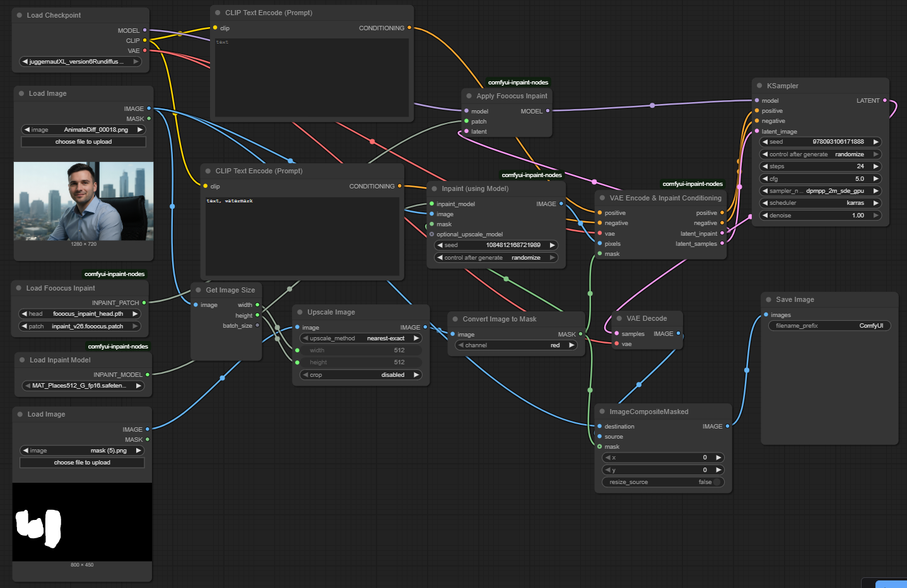Click the MASK output socket of Convert Image to Mask
Screen dimensions: 907x588
click(580, 335)
